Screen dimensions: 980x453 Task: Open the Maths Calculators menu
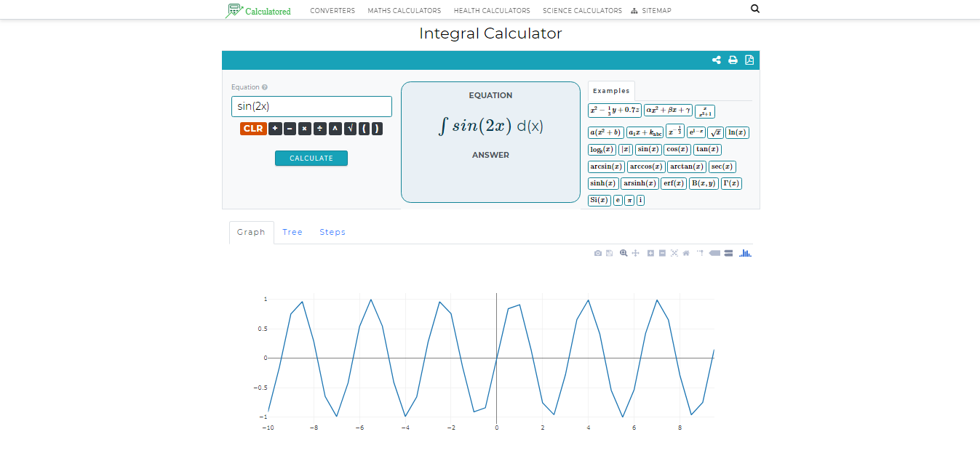click(404, 11)
